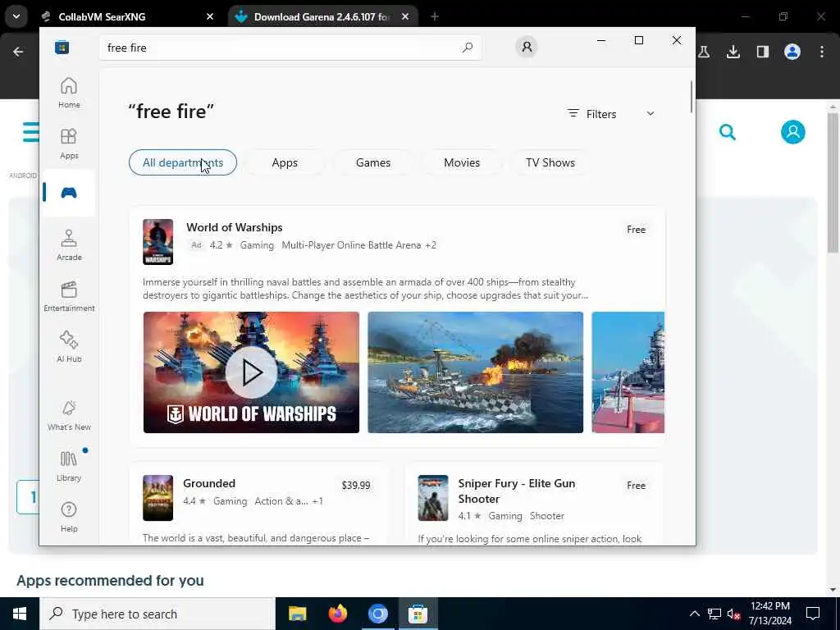
Task: Click the website user account icon
Action: tap(793, 132)
